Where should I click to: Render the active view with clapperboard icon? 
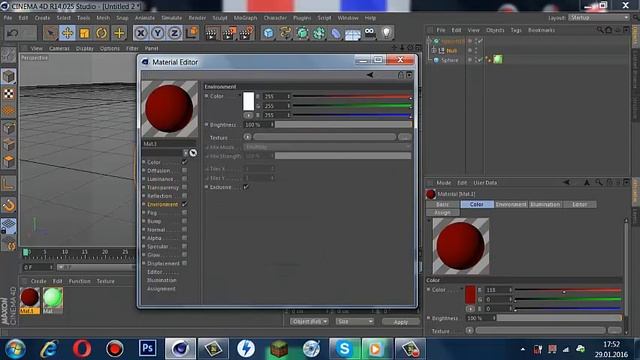click(x=211, y=33)
